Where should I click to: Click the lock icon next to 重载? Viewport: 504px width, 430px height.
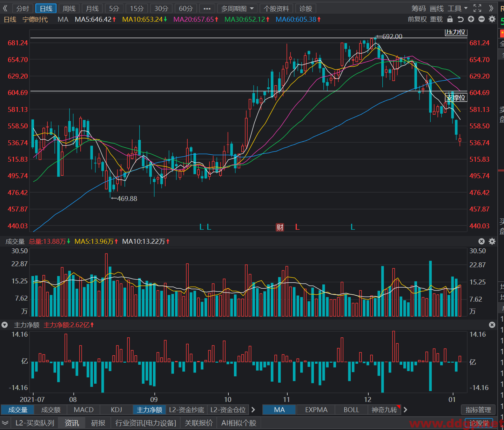pyautogui.click(x=450, y=19)
